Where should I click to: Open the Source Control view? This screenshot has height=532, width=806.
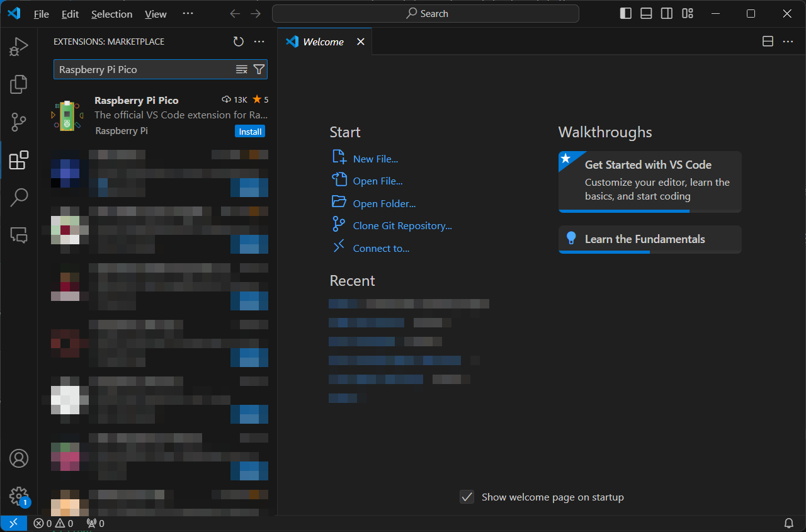18,122
